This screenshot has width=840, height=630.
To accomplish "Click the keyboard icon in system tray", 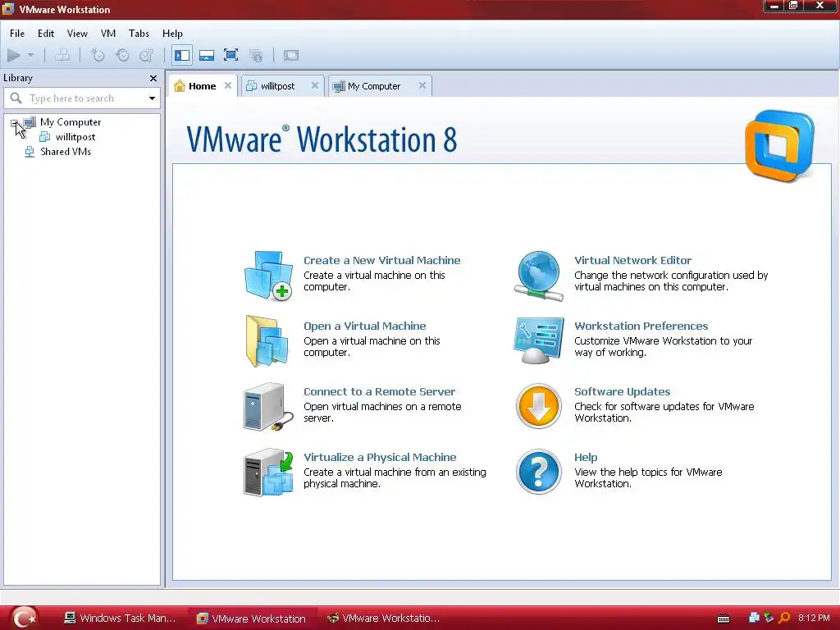I will click(x=724, y=619).
